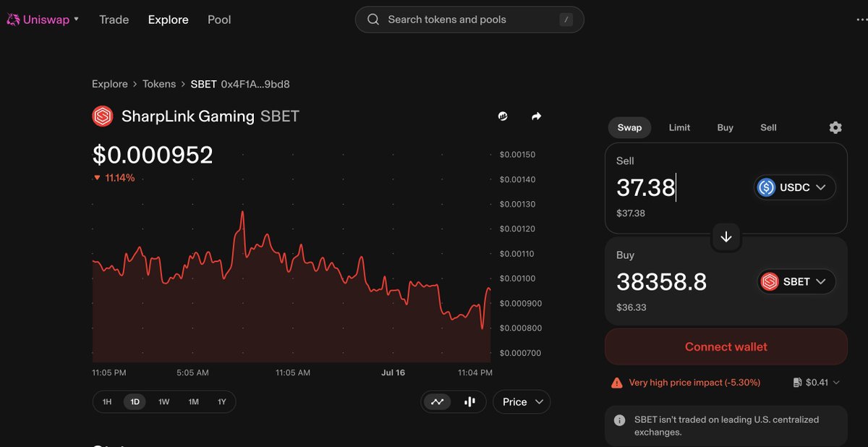Select the 1Y chart range
The image size is (868, 447).
pos(222,401)
